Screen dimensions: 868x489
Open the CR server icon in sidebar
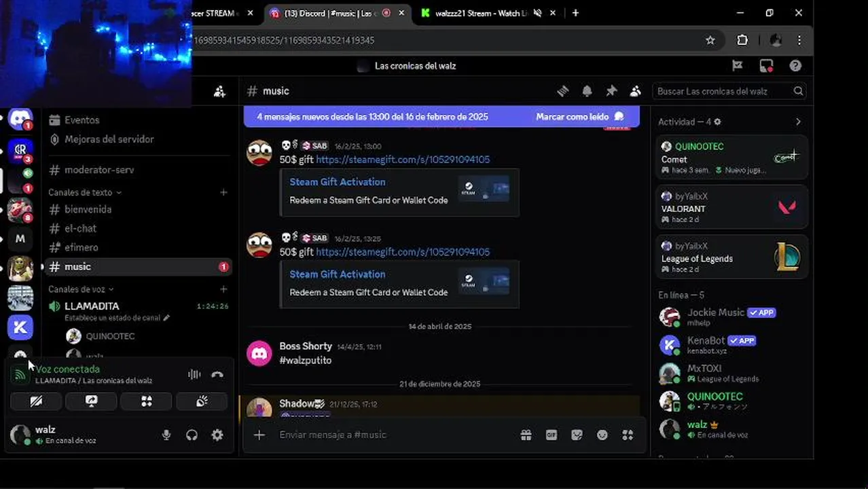coord(20,150)
